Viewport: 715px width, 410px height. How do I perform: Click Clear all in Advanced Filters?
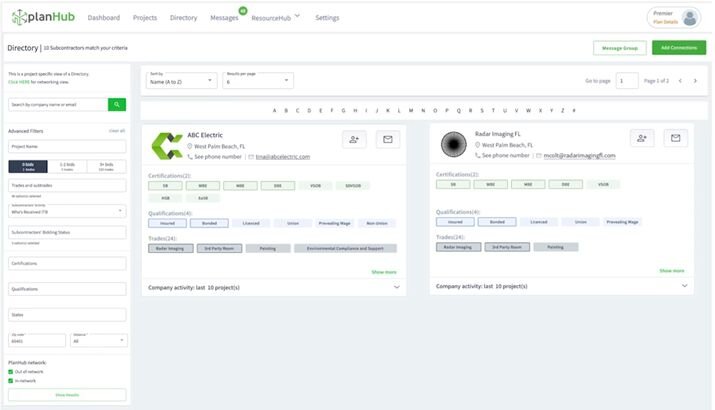pos(117,131)
